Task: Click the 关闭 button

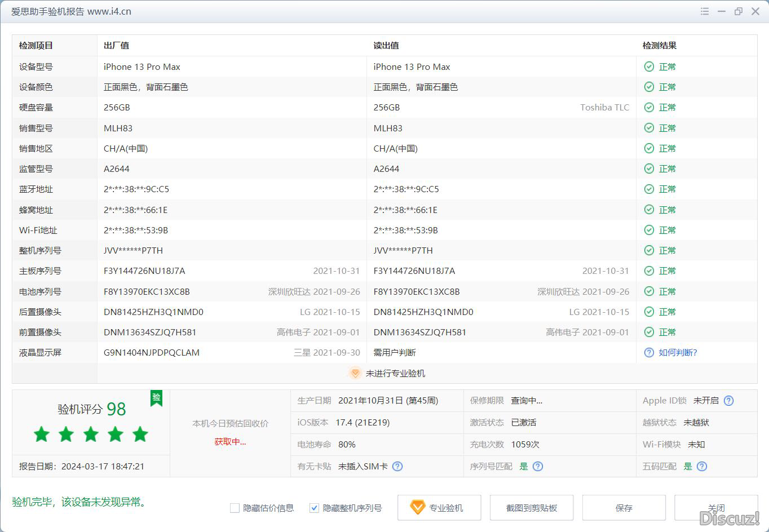Action: [x=716, y=508]
